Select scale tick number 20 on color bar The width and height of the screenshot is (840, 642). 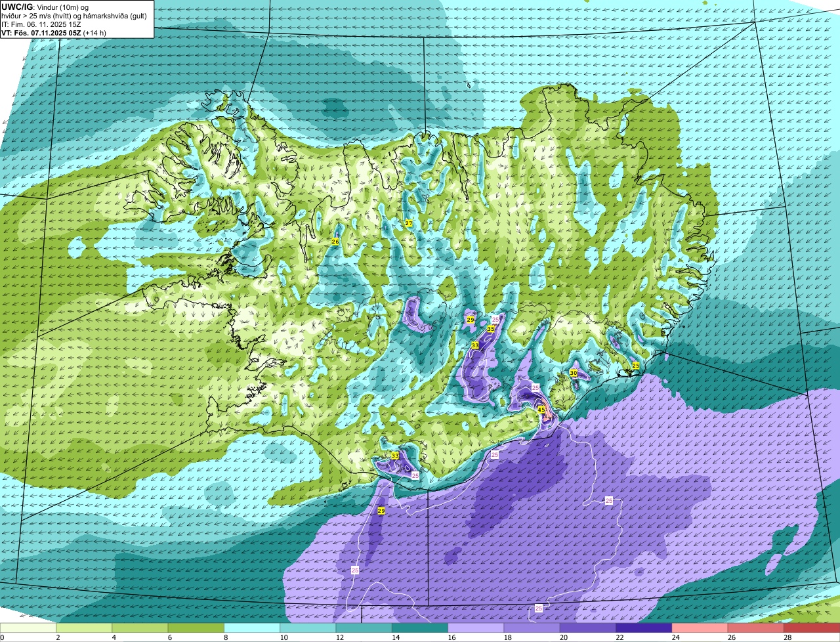pos(563,637)
